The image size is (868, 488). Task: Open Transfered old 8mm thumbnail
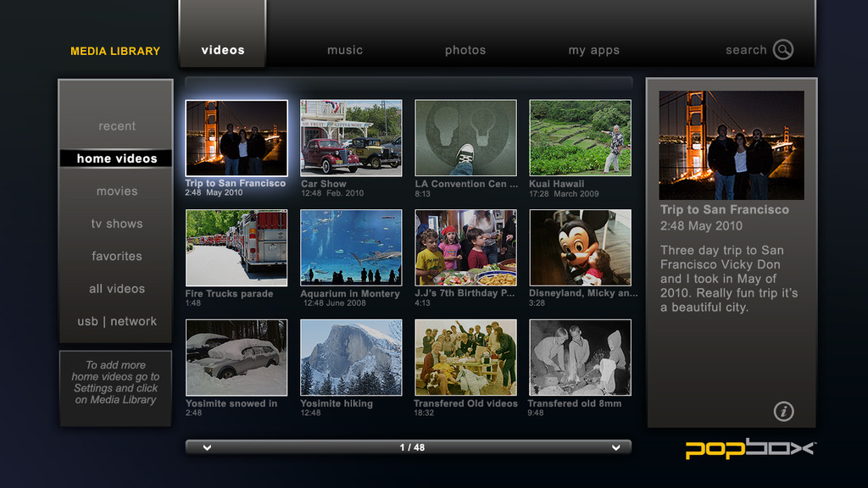(580, 358)
